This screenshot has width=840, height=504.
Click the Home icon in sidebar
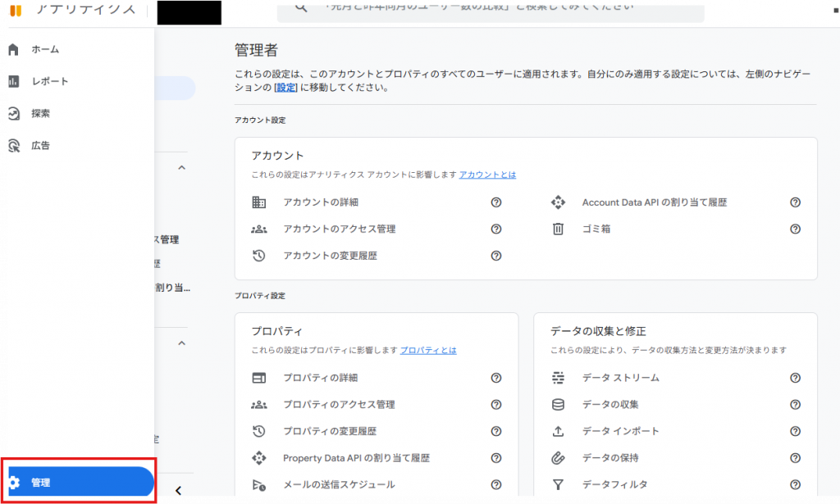tap(13, 49)
